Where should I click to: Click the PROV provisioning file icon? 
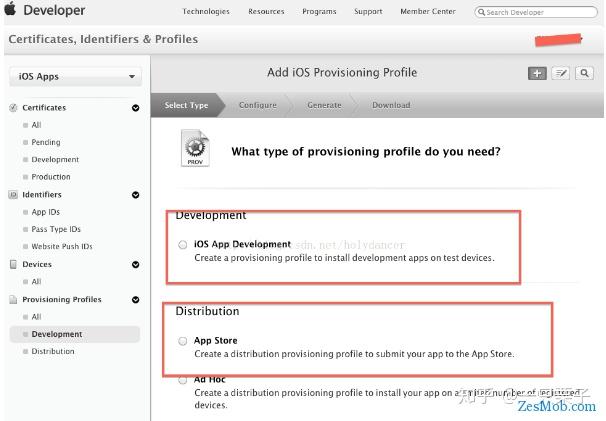[195, 148]
